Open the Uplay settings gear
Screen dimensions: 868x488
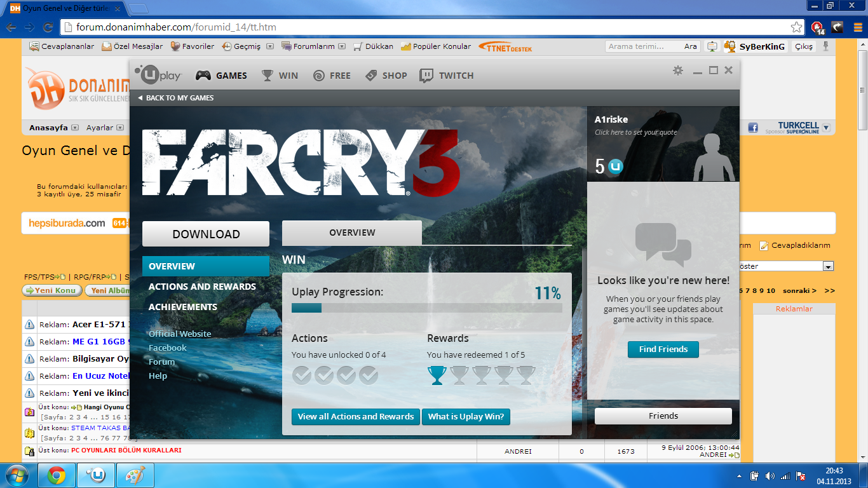(678, 71)
